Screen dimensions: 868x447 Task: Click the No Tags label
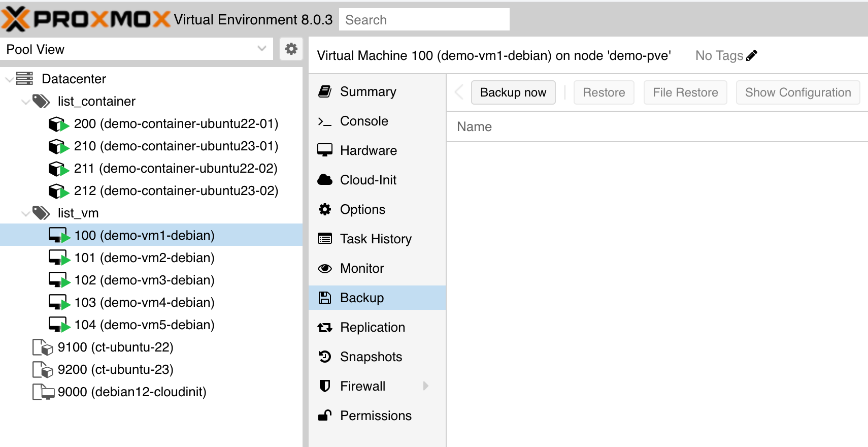pos(719,55)
